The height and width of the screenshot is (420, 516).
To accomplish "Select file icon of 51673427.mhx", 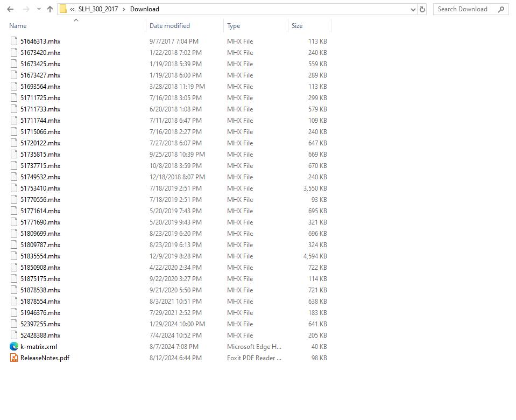I will coord(14,75).
